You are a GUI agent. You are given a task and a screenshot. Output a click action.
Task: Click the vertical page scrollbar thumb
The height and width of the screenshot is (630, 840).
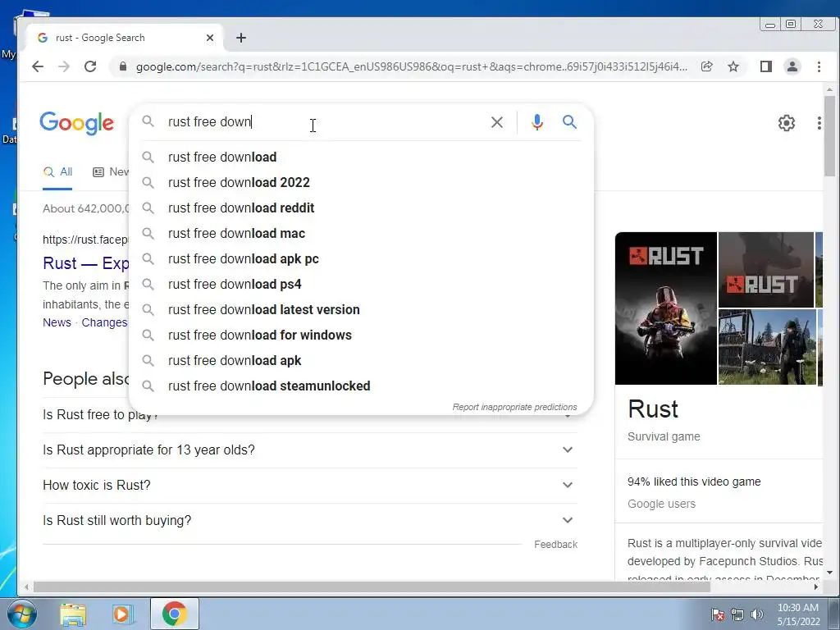(x=829, y=136)
